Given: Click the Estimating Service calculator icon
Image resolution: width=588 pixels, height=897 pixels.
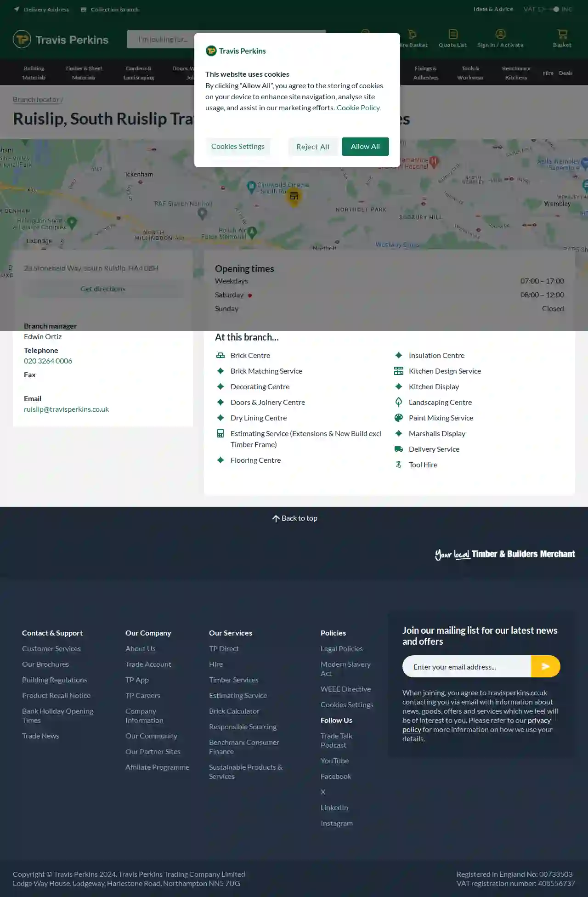Looking at the screenshot, I should coord(220,433).
